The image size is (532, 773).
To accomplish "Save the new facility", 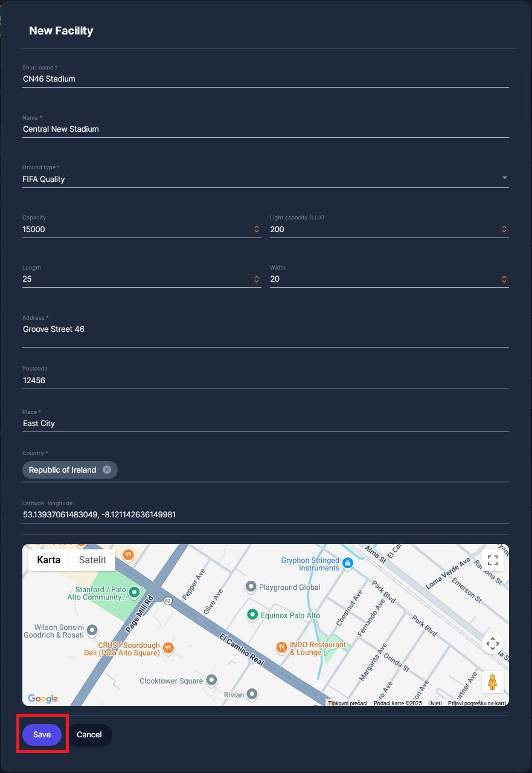I will click(42, 734).
